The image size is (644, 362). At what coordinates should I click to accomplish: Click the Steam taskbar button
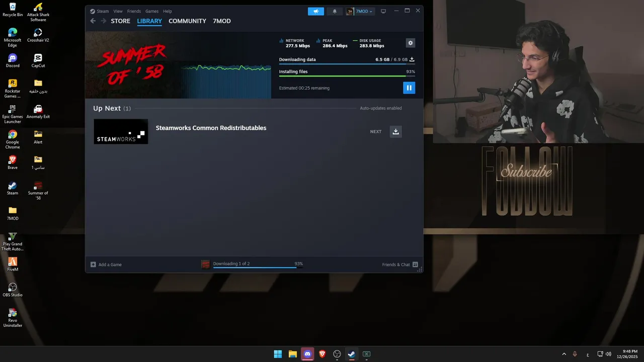pos(352,354)
